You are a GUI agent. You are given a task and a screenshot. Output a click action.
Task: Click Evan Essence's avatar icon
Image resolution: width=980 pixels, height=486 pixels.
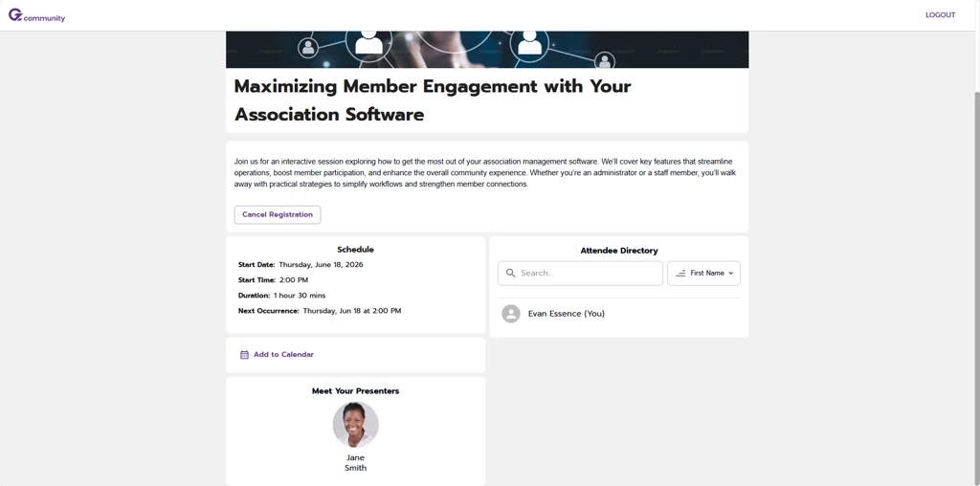[511, 314]
